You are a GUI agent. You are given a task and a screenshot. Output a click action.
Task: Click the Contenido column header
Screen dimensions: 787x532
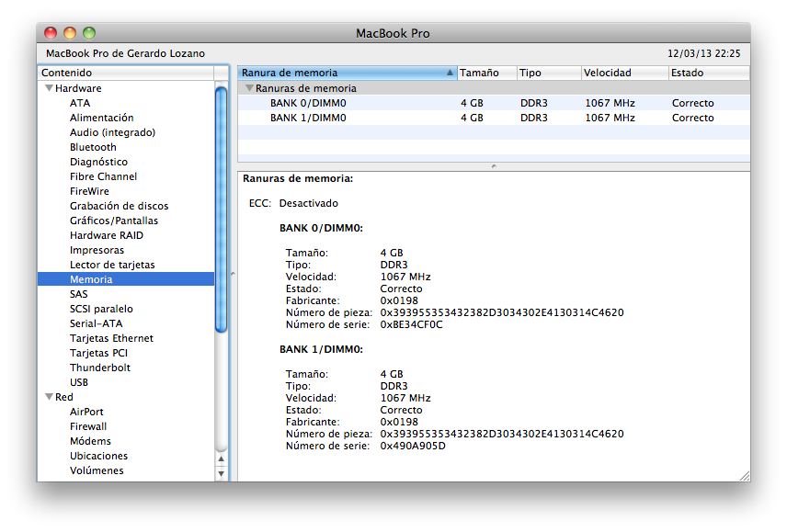coord(126,73)
